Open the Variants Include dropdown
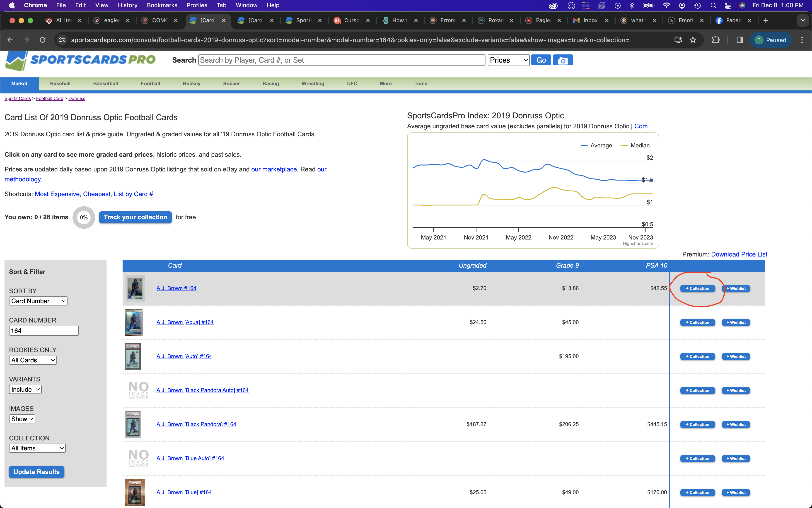 click(x=25, y=389)
